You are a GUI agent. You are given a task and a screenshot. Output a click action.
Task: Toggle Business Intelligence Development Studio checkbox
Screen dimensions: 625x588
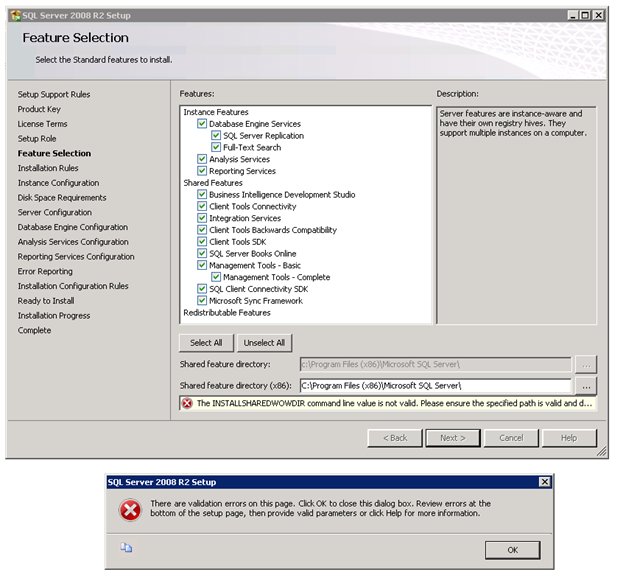(202, 195)
